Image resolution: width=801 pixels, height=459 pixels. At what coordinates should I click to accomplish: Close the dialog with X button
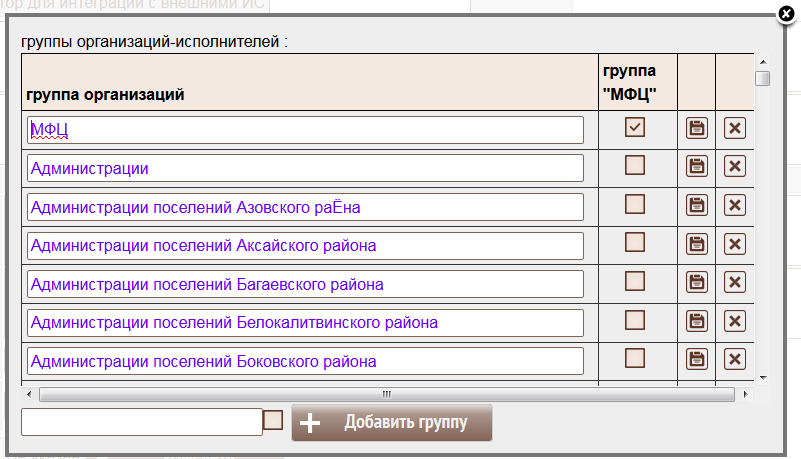pyautogui.click(x=786, y=14)
